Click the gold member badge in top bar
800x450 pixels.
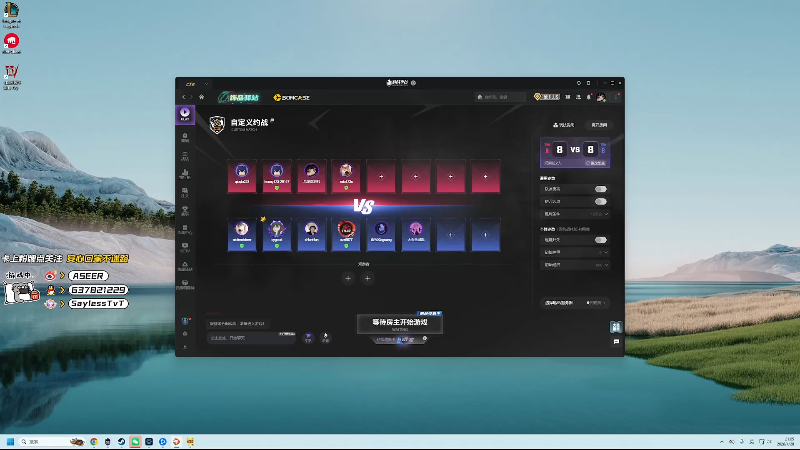pyautogui.click(x=547, y=96)
